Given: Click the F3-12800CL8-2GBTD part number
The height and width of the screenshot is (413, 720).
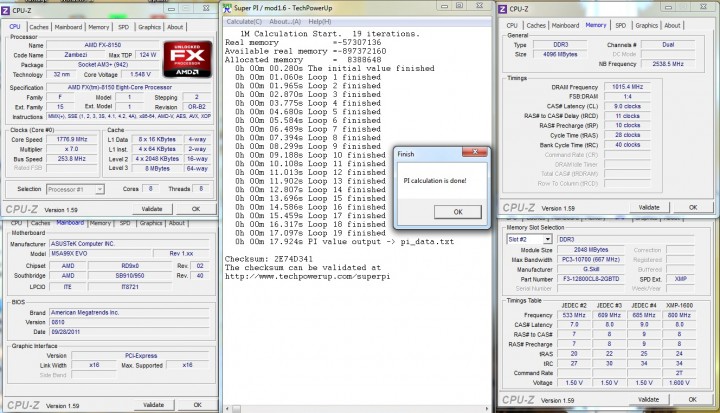Looking at the screenshot, I should pos(591,279).
